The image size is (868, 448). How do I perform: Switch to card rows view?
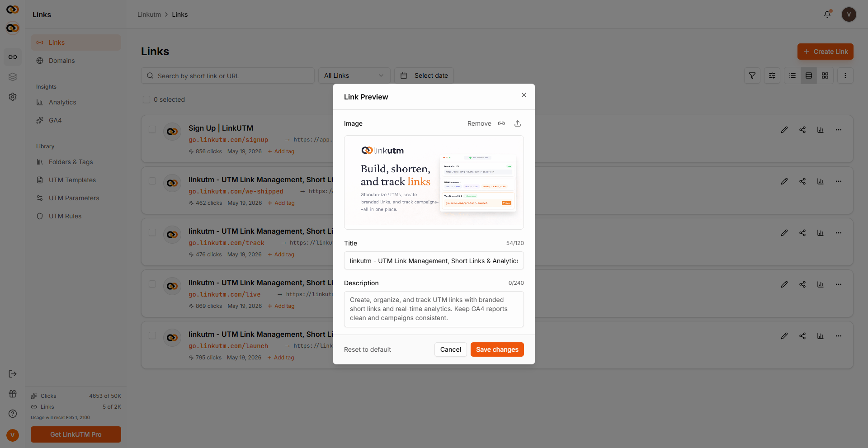809,75
